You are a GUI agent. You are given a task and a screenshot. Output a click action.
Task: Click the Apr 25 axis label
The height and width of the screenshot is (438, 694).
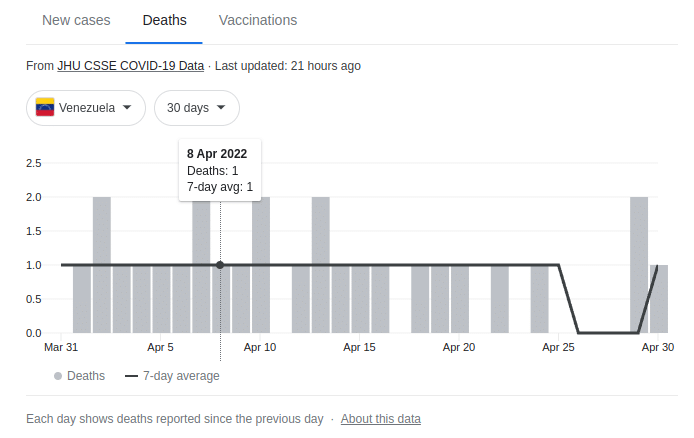point(558,347)
